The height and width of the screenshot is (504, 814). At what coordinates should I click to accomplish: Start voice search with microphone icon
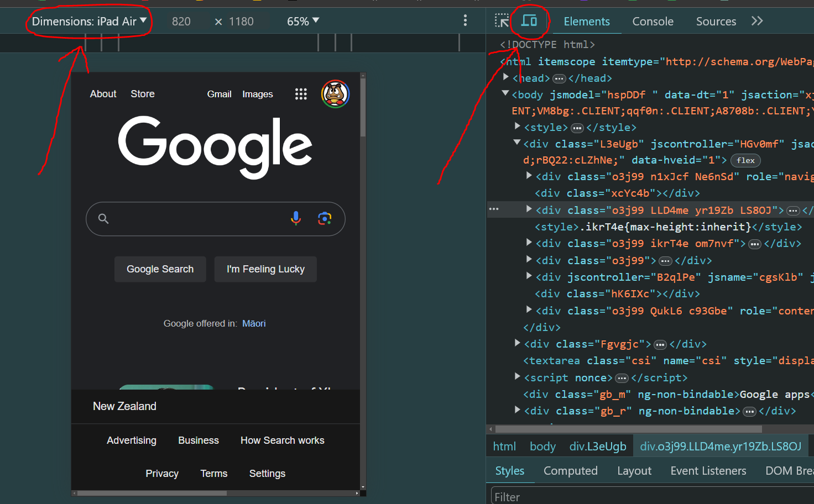(296, 218)
